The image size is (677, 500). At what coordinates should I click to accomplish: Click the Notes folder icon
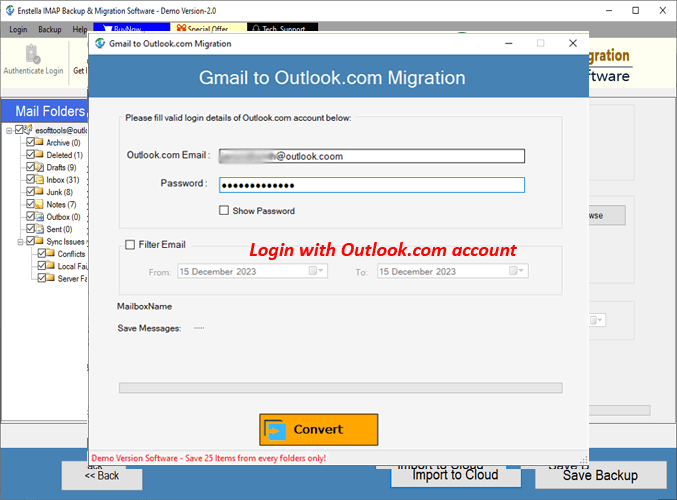[39, 204]
